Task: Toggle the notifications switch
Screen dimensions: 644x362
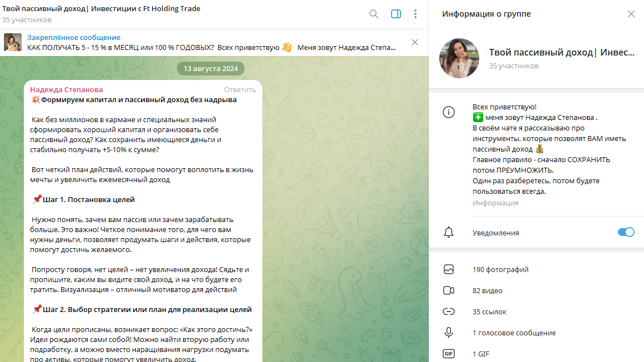Action: point(626,233)
